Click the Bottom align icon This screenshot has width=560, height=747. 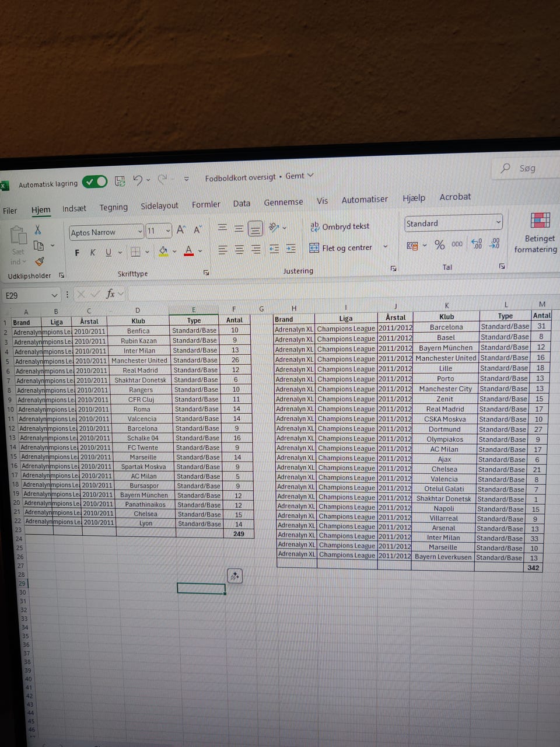[x=256, y=228]
